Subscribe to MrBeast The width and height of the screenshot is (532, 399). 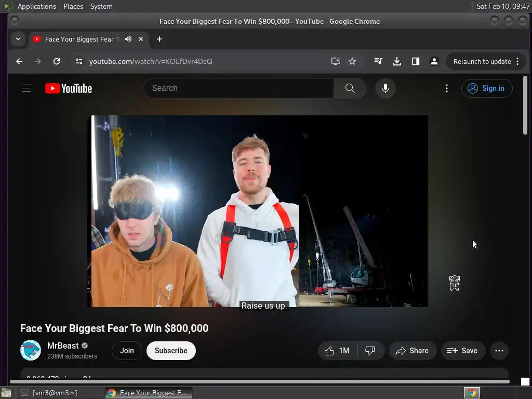pyautogui.click(x=171, y=351)
